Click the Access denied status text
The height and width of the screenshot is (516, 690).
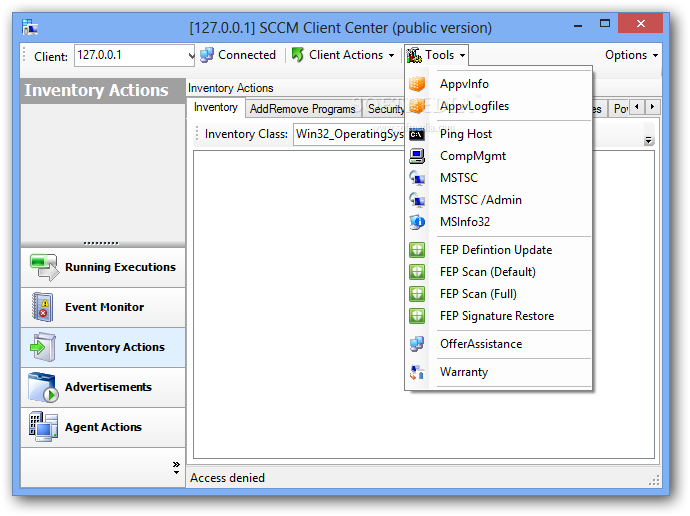(x=228, y=478)
